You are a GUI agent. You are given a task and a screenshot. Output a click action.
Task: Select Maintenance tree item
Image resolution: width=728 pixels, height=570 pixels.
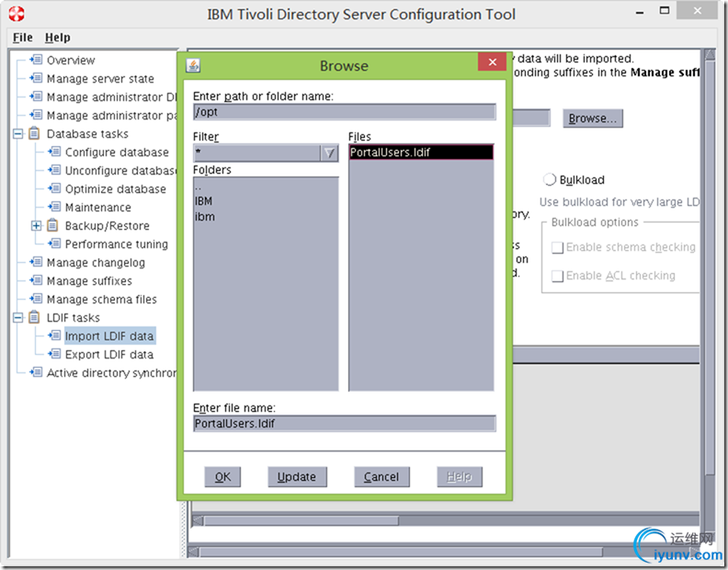(98, 207)
